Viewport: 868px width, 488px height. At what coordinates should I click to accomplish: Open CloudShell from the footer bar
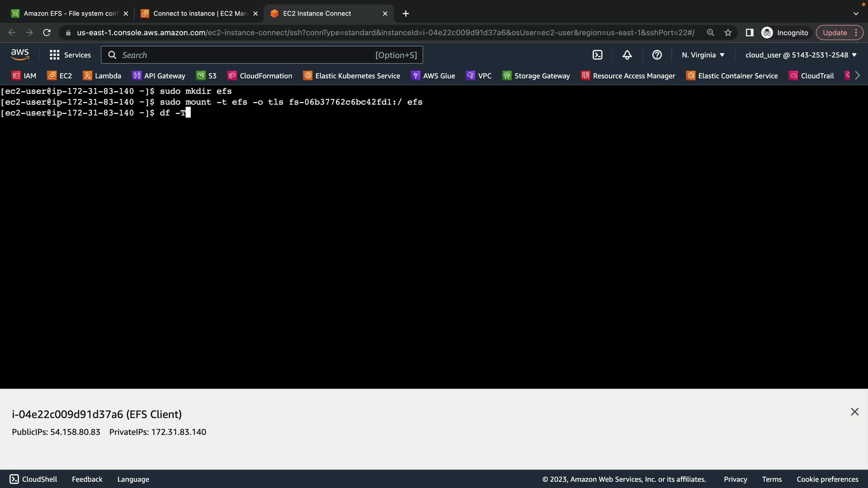(33, 479)
